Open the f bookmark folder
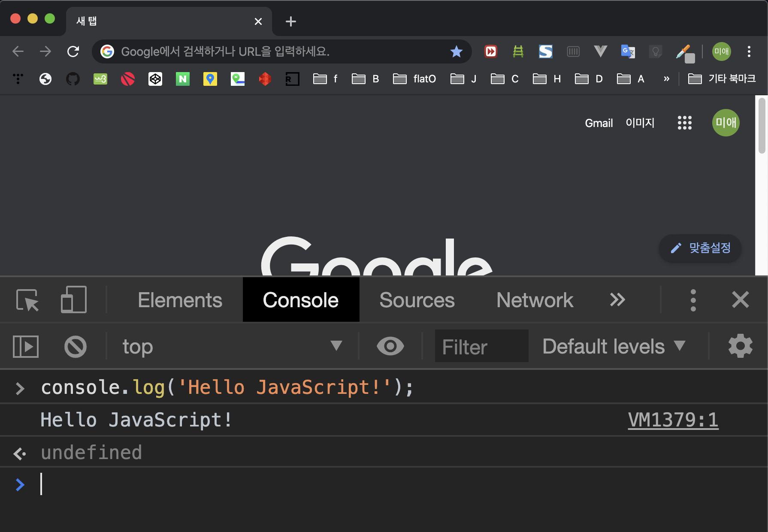768x532 pixels. tap(326, 79)
